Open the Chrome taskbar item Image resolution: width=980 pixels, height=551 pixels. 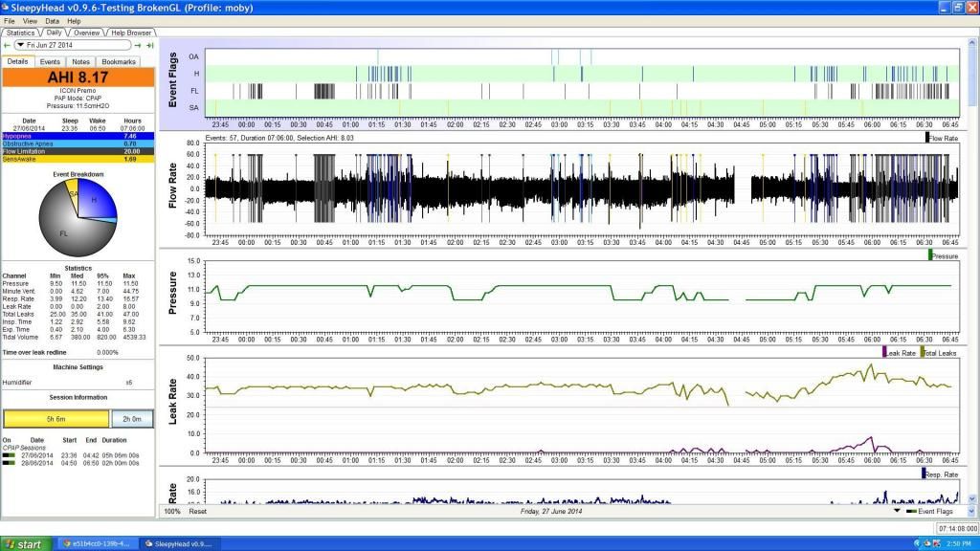(97, 543)
